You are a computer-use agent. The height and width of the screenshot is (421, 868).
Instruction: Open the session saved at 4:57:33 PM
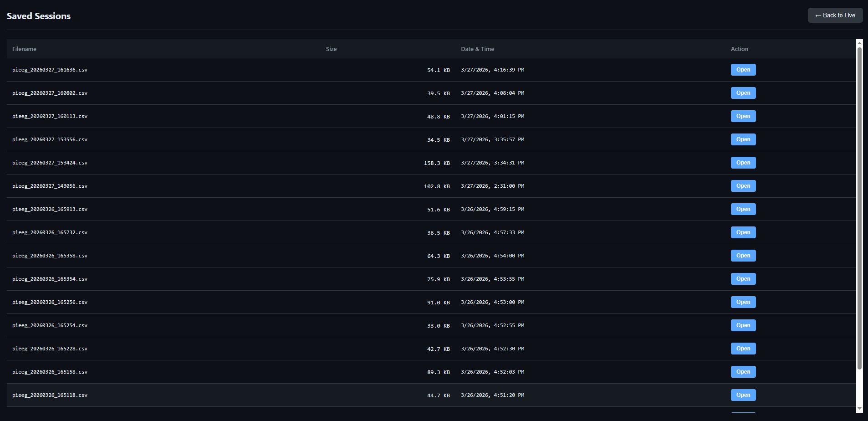[743, 232]
